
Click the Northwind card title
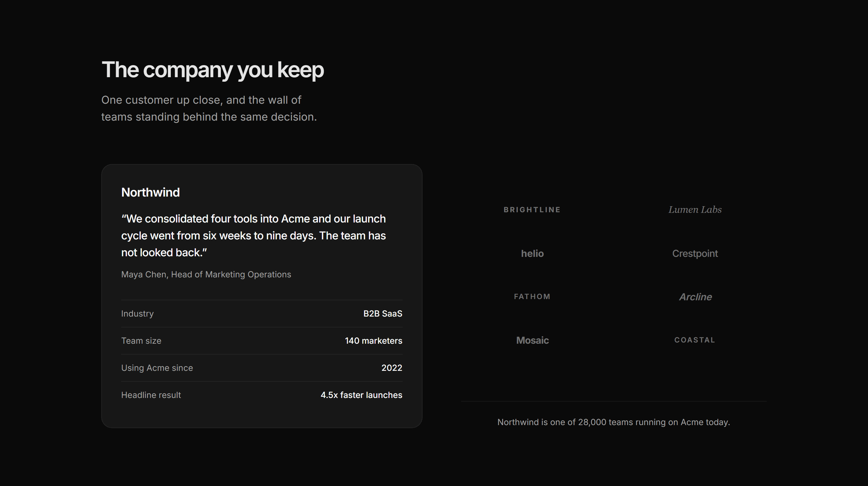(x=150, y=192)
